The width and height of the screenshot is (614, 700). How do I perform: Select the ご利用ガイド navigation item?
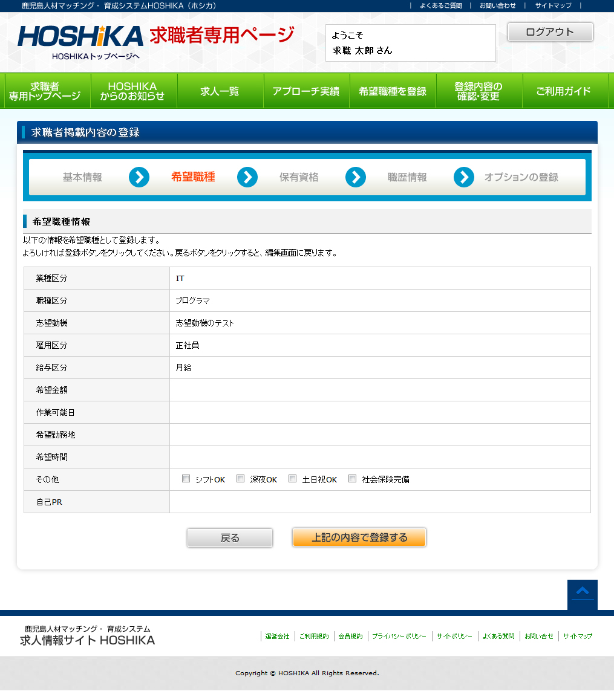[564, 91]
